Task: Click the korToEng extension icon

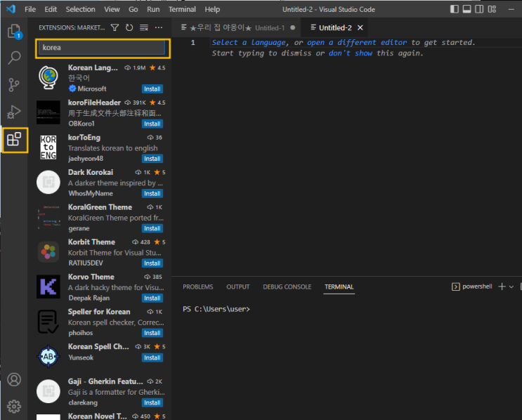Action: [x=48, y=147]
